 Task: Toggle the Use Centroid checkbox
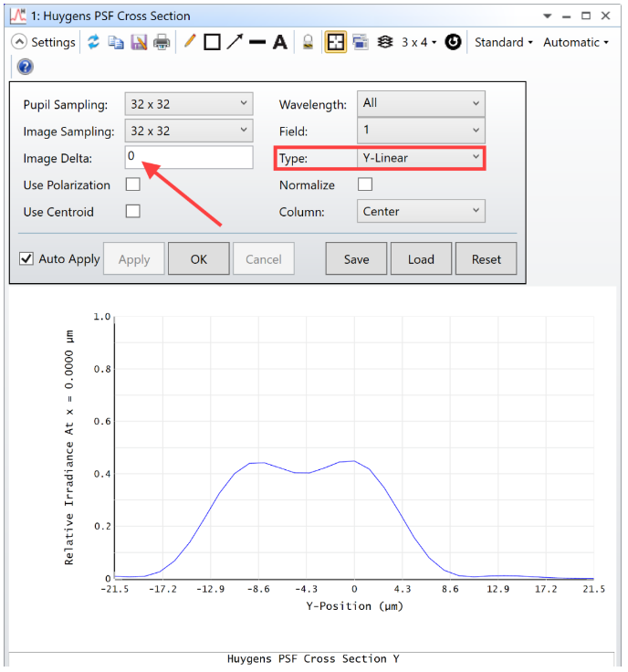click(x=132, y=211)
